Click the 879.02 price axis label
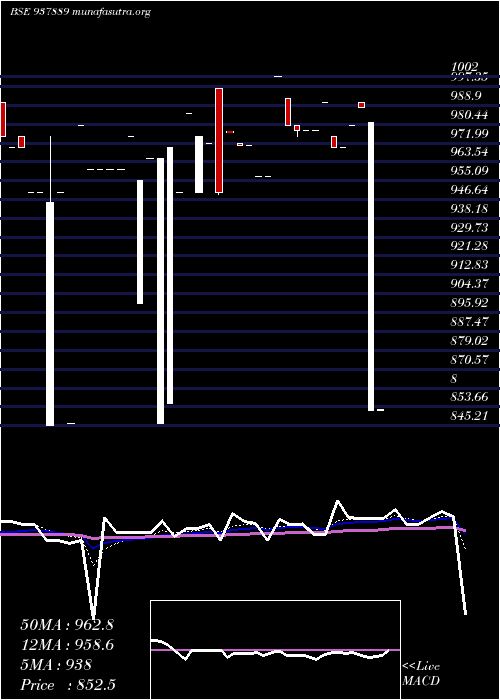Image resolution: width=500 pixels, height=700 pixels. pyautogui.click(x=469, y=341)
